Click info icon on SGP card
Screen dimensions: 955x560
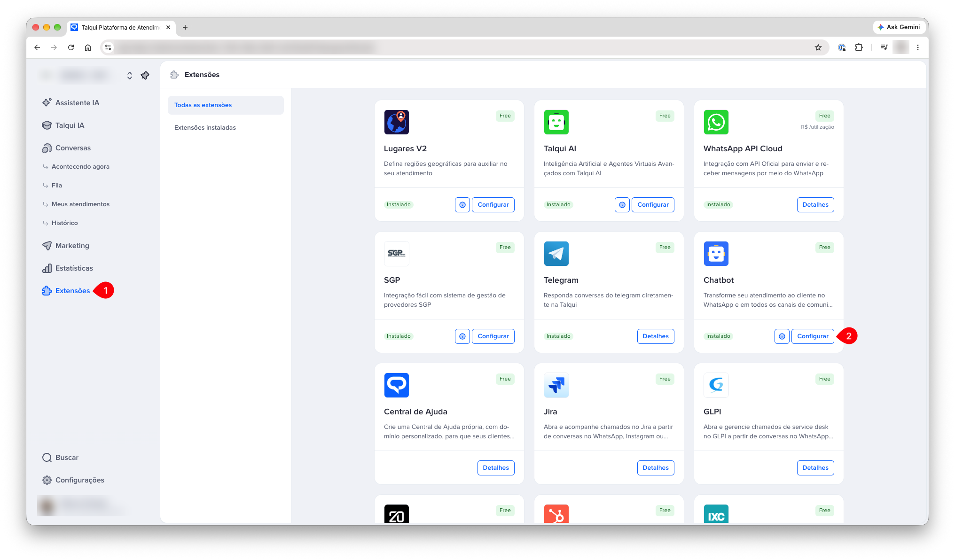point(462,336)
